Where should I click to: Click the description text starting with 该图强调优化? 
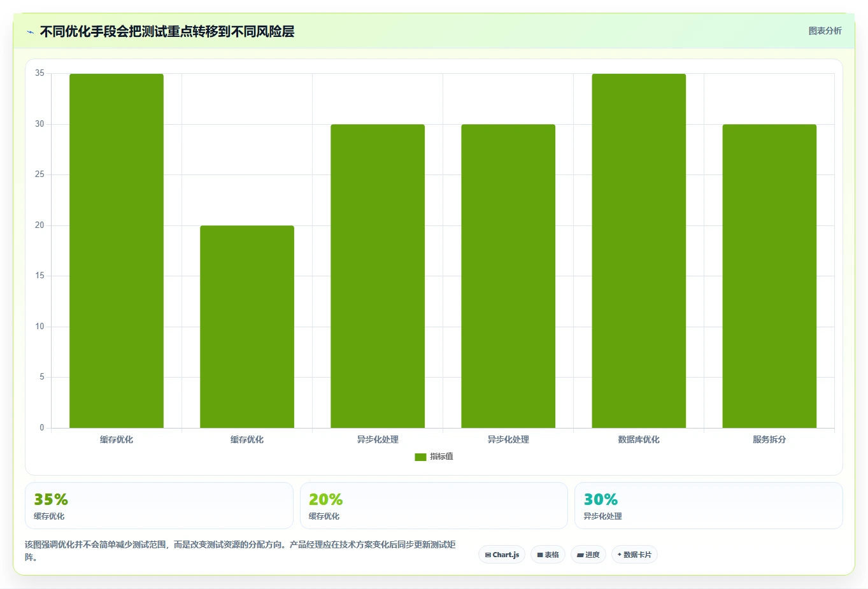tap(240, 551)
